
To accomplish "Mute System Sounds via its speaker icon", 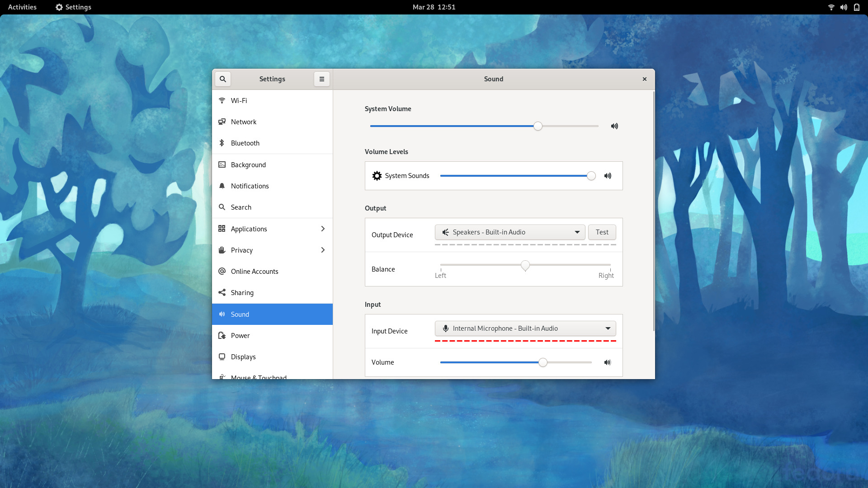I will pos(608,176).
